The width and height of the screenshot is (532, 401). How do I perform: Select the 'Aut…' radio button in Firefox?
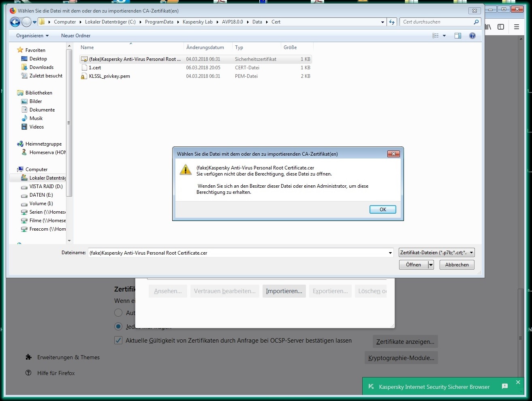[118, 313]
